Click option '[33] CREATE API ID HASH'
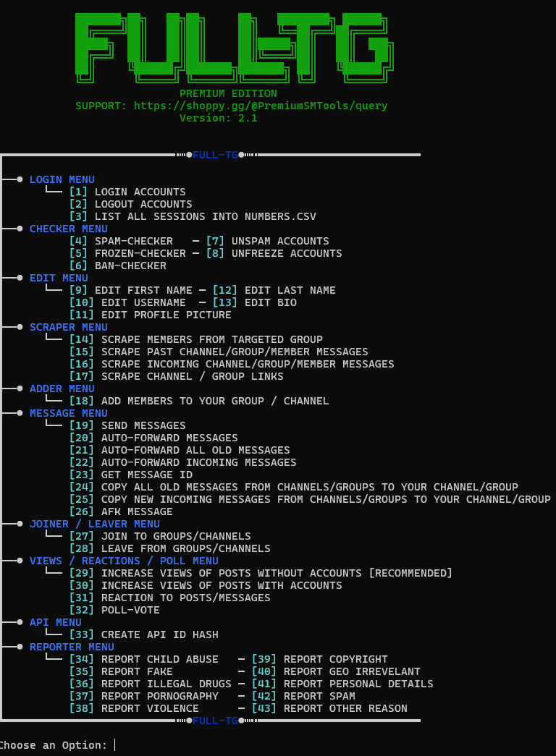The image size is (556, 756). coord(144,634)
